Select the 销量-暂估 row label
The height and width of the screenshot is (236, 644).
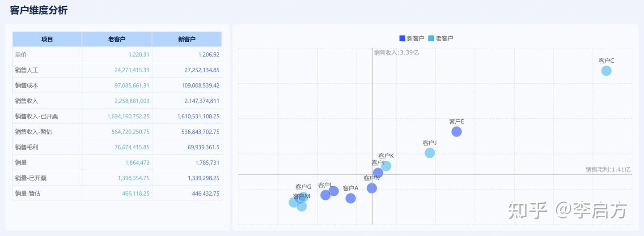(x=27, y=194)
